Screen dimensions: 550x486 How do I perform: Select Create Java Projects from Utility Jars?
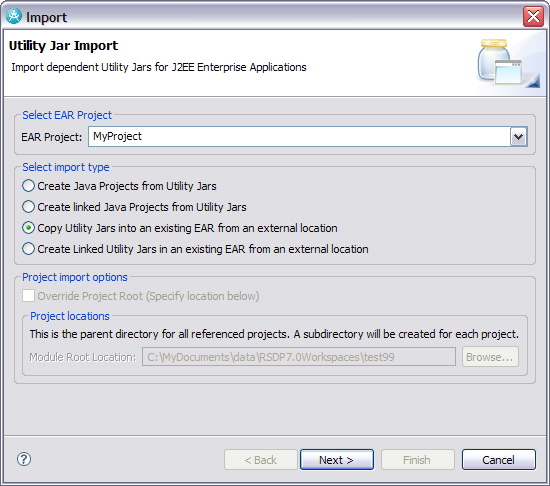pyautogui.click(x=119, y=186)
